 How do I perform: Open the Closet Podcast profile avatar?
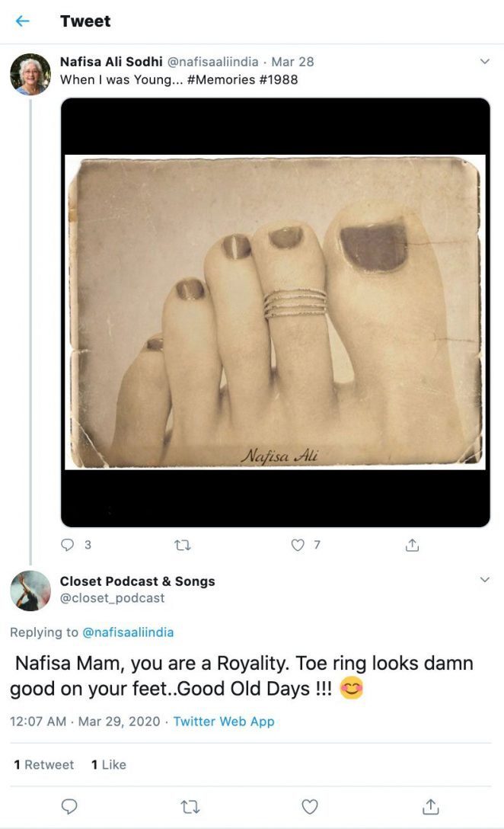(30, 589)
